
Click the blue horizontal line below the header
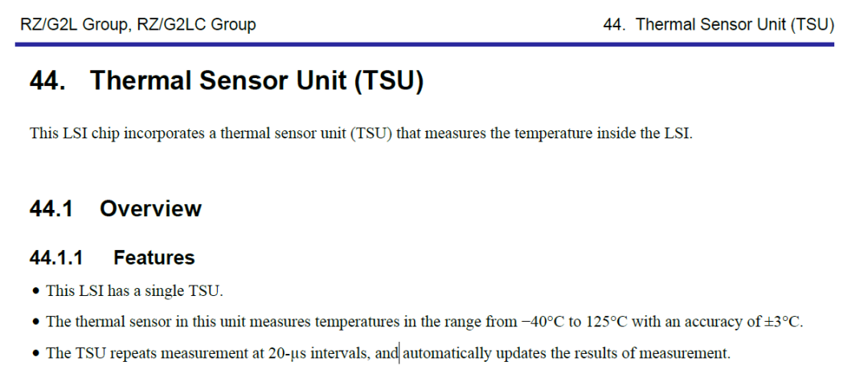coord(424,44)
